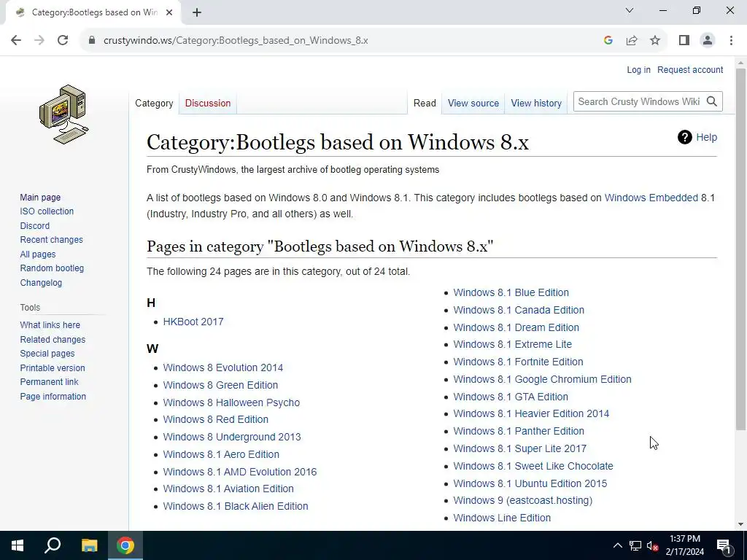Image resolution: width=747 pixels, height=560 pixels.
Task: Open Windows 9 (eastcoast.hosting) link
Action: [x=522, y=500]
